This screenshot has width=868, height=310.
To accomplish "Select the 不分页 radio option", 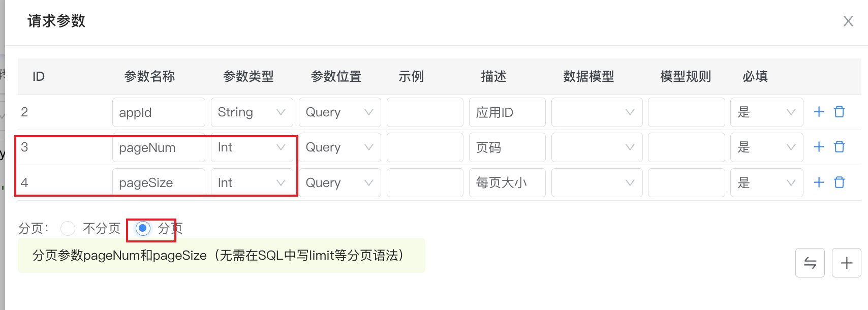I will [68, 228].
